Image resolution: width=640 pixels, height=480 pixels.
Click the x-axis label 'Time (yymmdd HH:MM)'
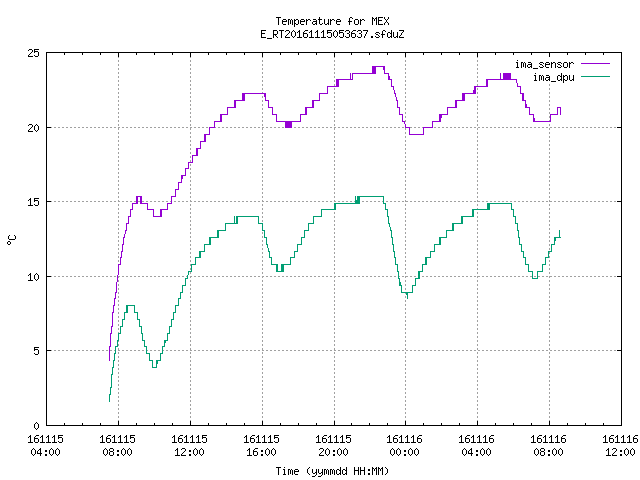coord(332,471)
